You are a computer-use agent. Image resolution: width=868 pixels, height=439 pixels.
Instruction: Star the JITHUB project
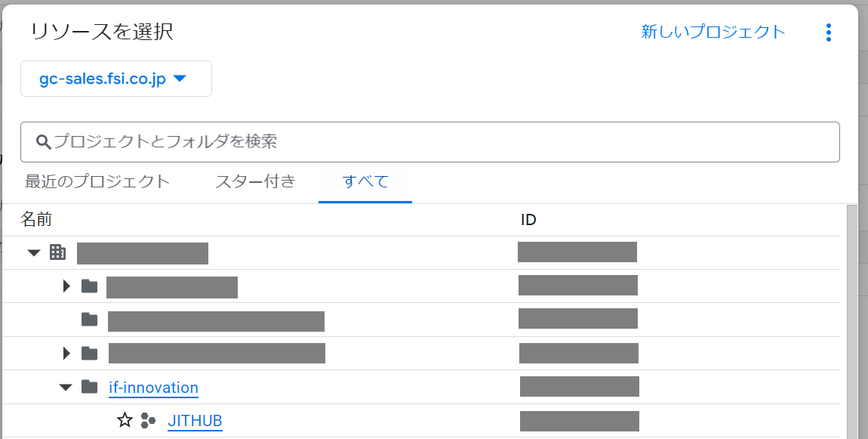[125, 420]
